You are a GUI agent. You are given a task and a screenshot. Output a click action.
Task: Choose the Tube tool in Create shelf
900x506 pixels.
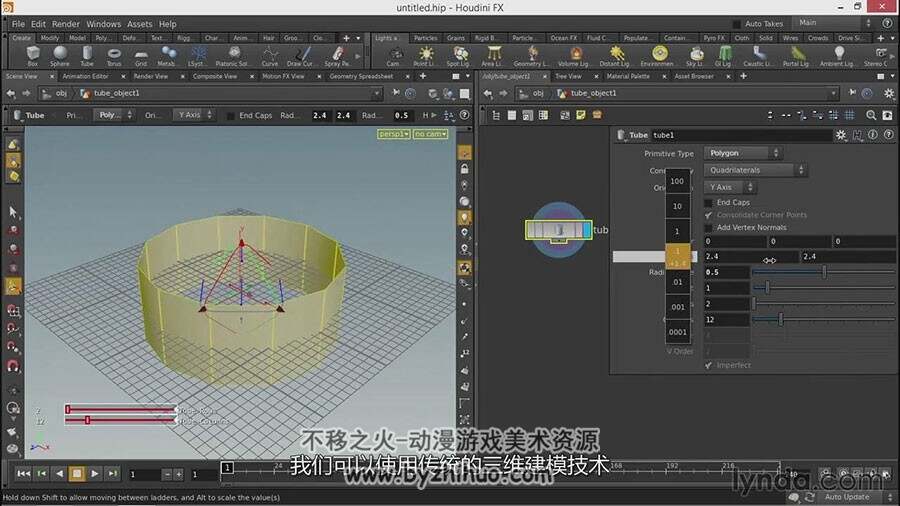(87, 56)
